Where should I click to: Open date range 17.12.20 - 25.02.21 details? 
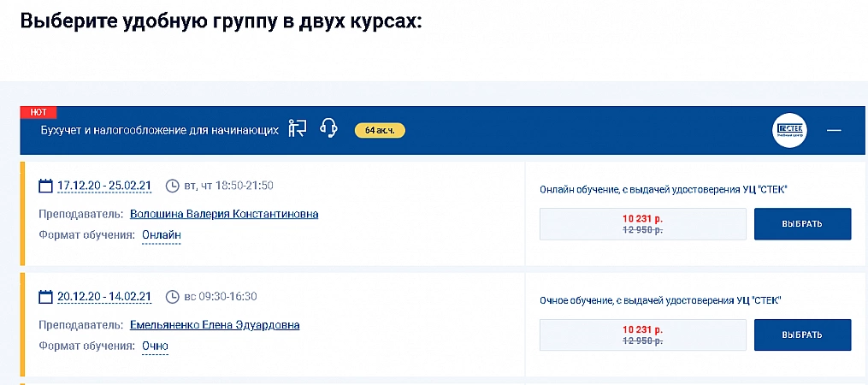pyautogui.click(x=104, y=186)
